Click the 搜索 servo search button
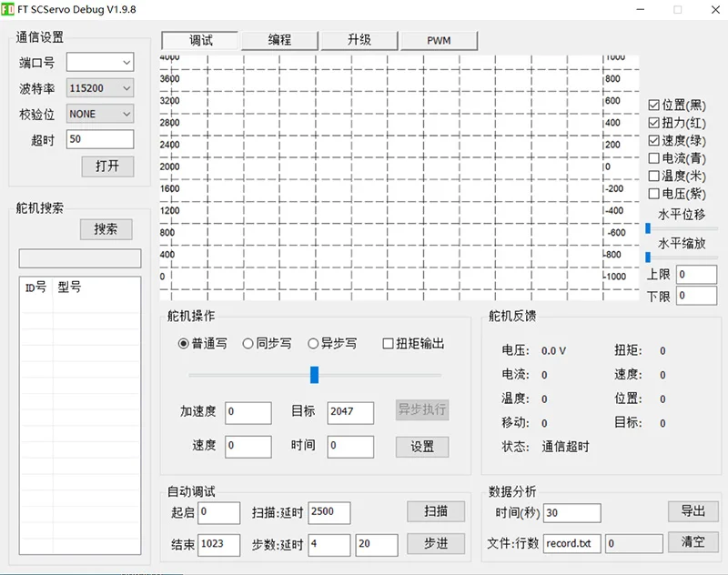 106,229
